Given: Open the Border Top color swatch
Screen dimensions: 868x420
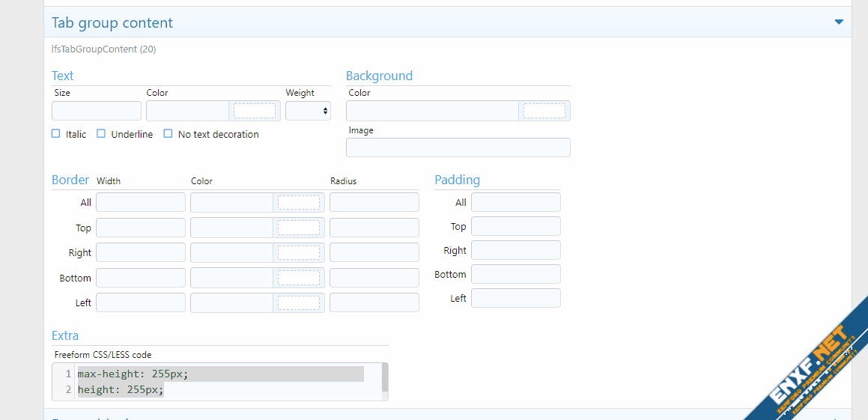Looking at the screenshot, I should pos(298,228).
